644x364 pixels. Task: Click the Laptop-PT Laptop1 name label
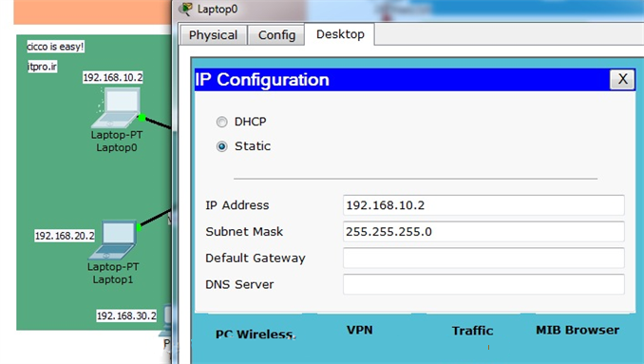[113, 273]
